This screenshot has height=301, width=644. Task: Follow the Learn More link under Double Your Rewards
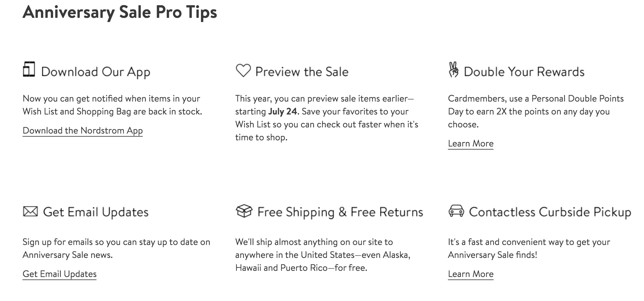470,143
